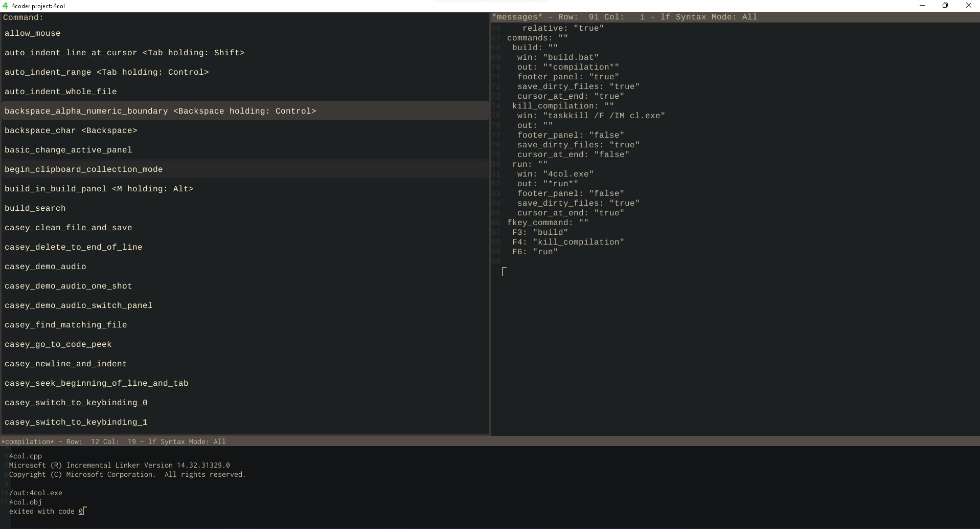Click the fkey_command: "" line
The image size is (980, 529).
548,223
